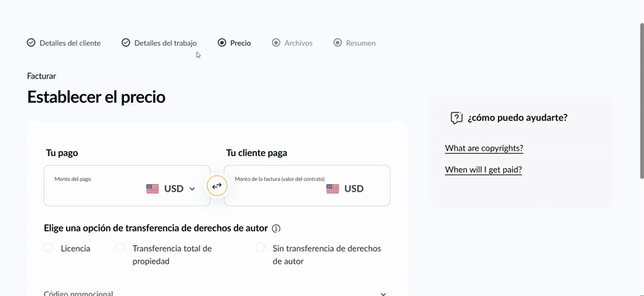Click the Tu pago label
This screenshot has width=644, height=296.
pos(62,153)
